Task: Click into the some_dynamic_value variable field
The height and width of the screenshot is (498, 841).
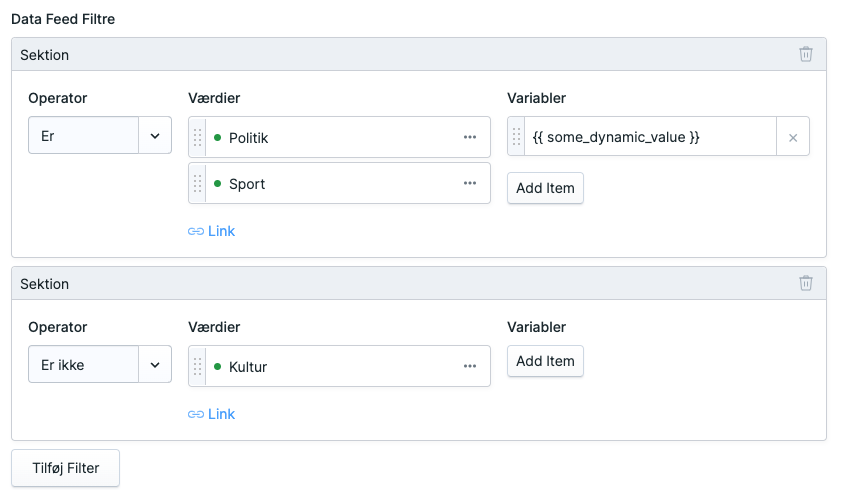Action: pyautogui.click(x=650, y=137)
